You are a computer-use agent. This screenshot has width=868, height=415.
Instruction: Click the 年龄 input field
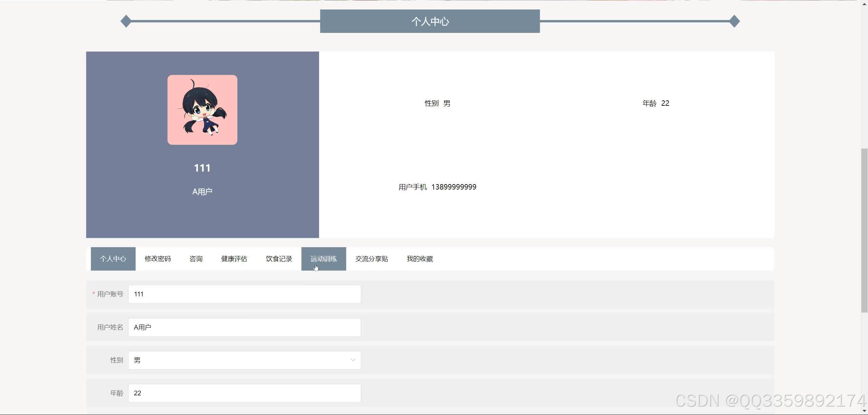click(244, 393)
